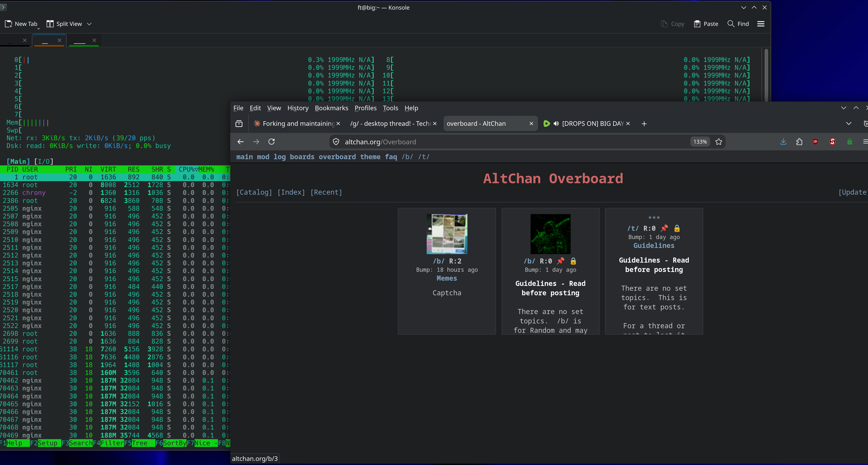Open the boards link in AltChan nav
Screen dimensions: 868x465
(x=302, y=157)
